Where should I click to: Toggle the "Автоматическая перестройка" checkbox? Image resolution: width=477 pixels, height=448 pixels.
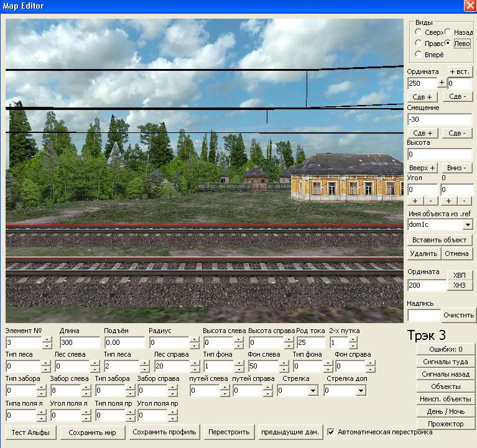331,432
